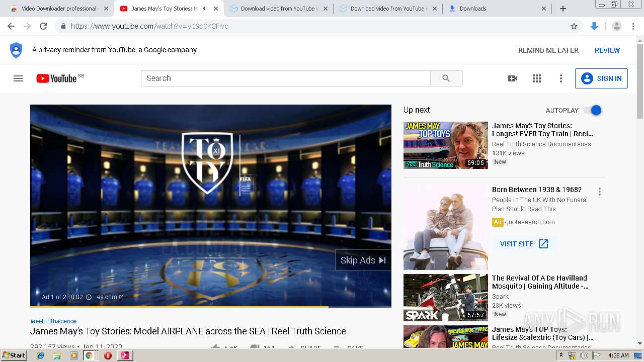Click the video ad progress bar
The image size is (644, 362).
click(211, 306)
